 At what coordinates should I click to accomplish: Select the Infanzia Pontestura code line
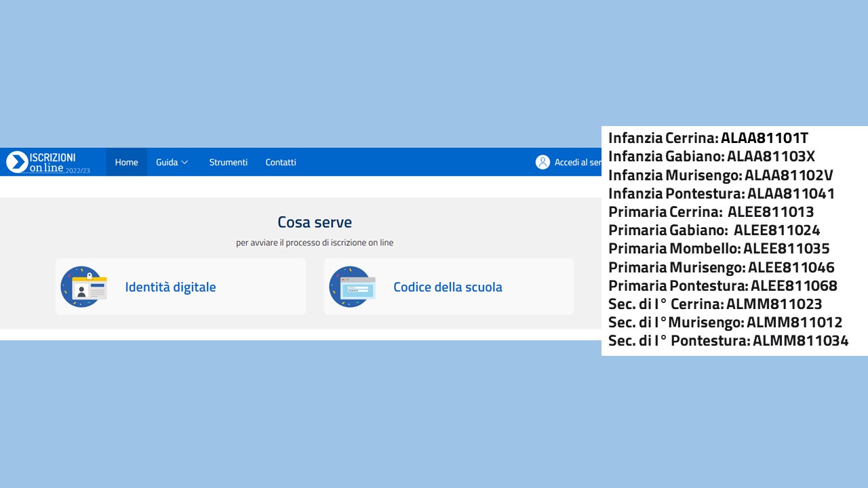tap(721, 194)
